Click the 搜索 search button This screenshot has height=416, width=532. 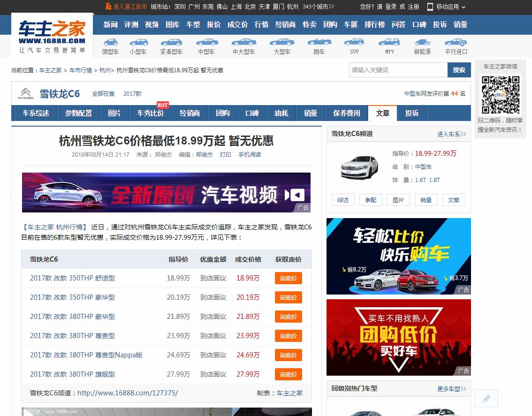click(459, 70)
